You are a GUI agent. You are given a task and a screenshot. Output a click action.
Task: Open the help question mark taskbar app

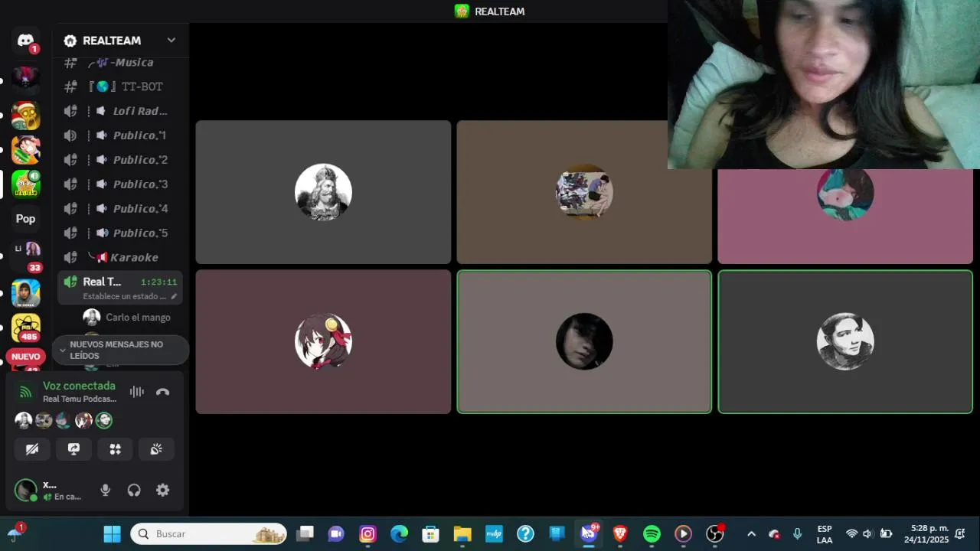click(525, 533)
